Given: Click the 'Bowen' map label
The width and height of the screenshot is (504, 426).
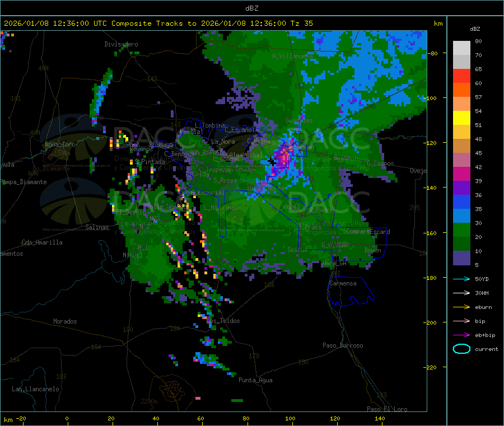Looking at the screenshot, I should (373, 250).
